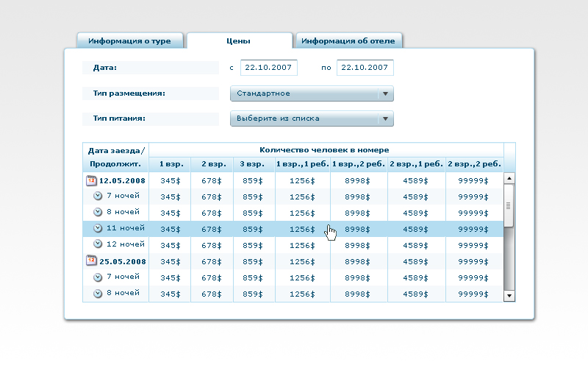Click clock icon for 7 ночей under 25.05.2008

[98, 277]
